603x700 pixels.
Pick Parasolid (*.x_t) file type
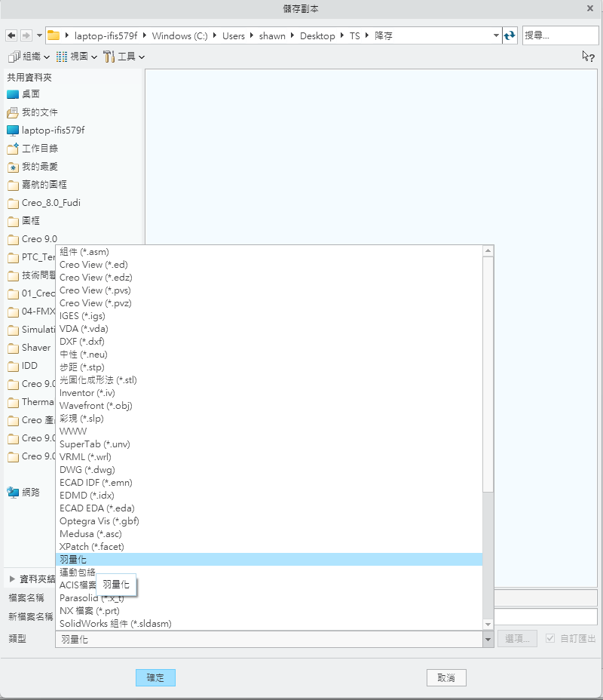(92, 598)
